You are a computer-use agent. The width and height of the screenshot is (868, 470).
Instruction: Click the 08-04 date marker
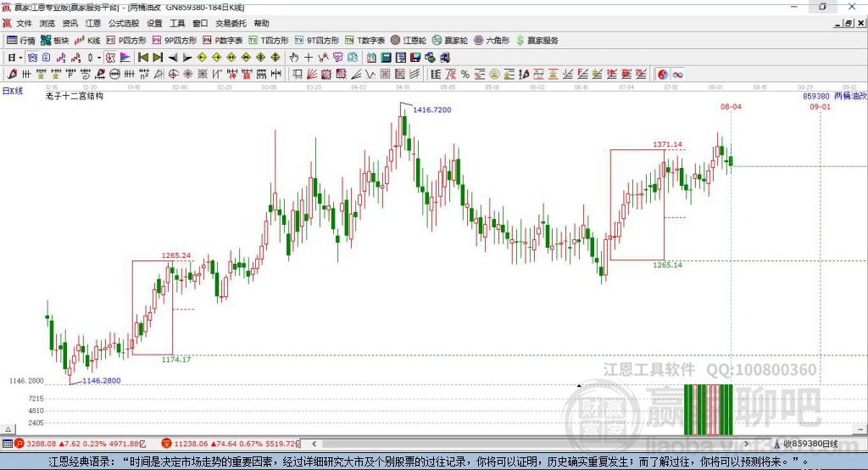tap(731, 106)
